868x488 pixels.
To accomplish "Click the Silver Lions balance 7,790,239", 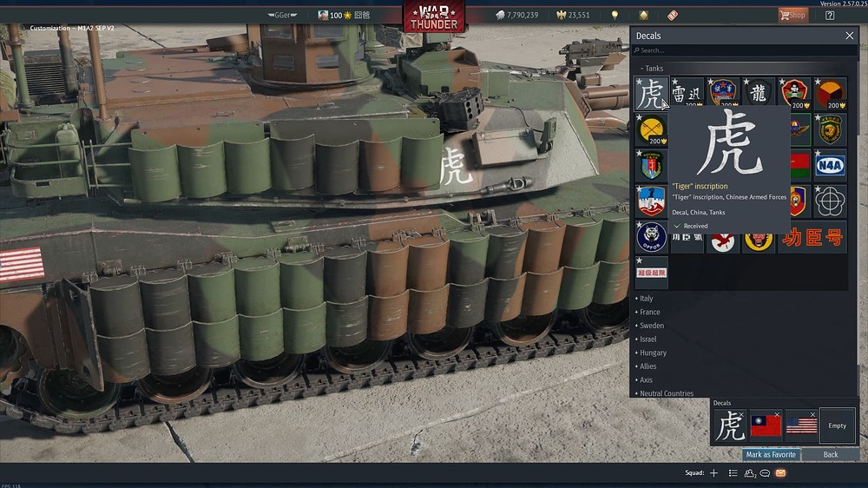I will (516, 15).
